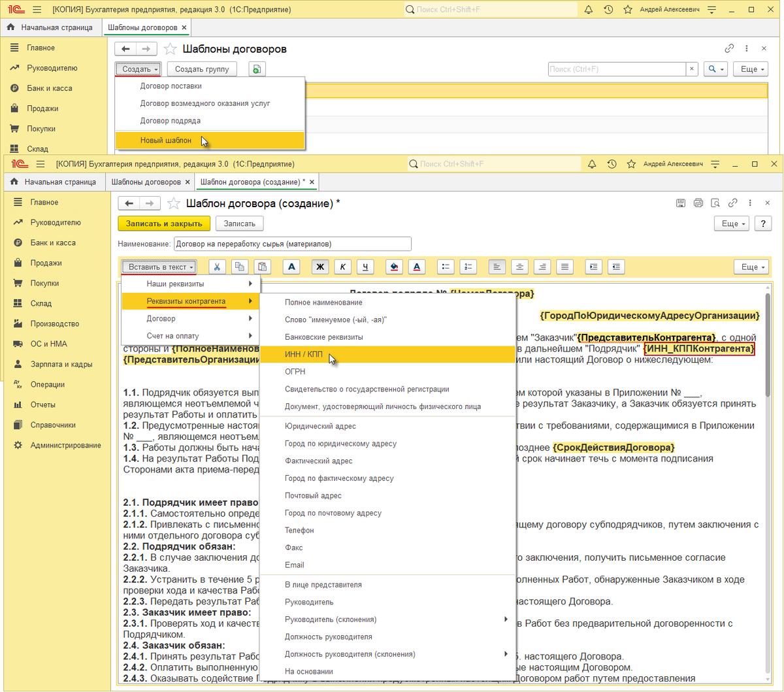The image size is (784, 692).
Task: Expand Счет на оплату submenu
Action: pyautogui.click(x=191, y=336)
